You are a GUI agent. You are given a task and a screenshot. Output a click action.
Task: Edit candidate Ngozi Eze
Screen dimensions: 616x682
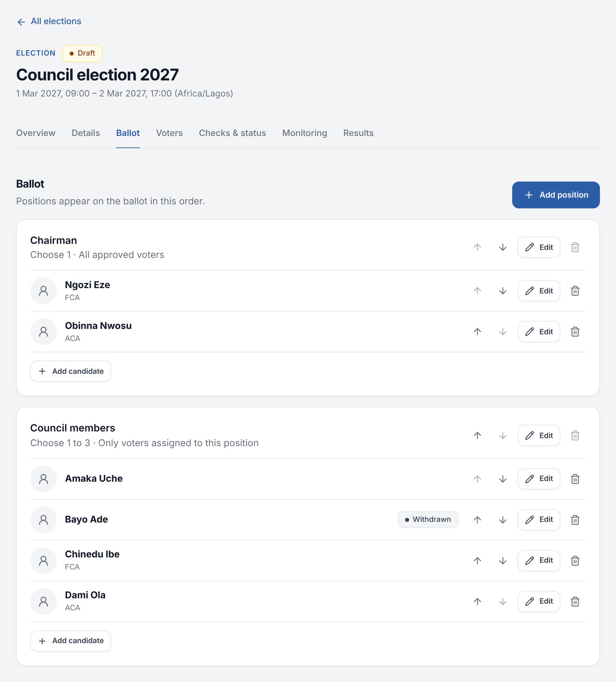click(x=539, y=291)
